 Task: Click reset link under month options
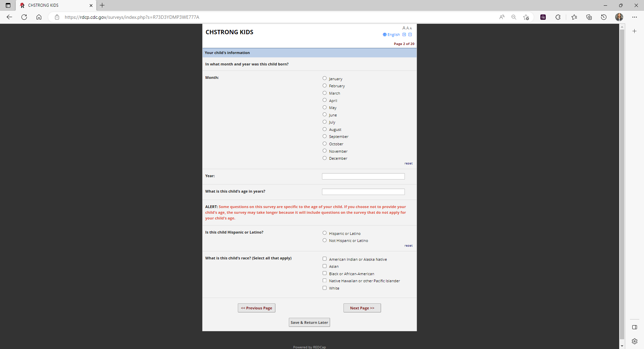[408, 163]
